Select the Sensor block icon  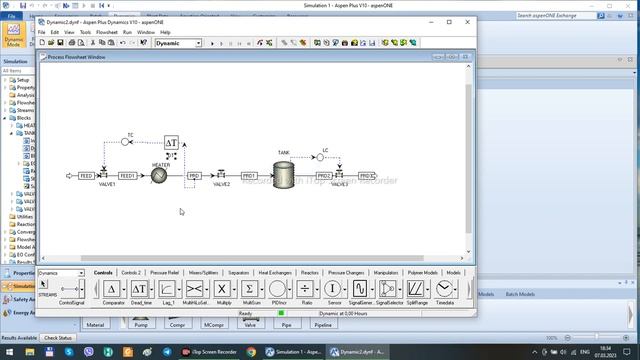click(332, 289)
